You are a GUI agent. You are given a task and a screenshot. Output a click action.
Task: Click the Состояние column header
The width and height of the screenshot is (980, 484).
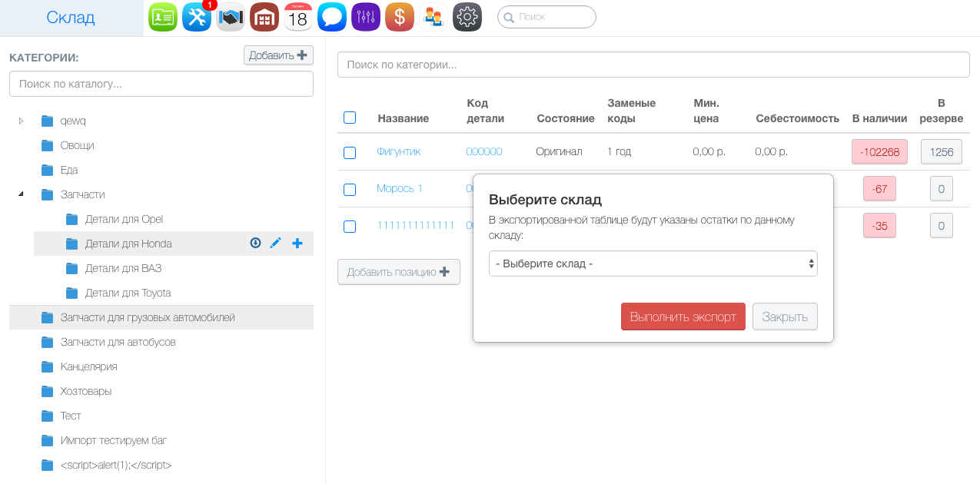pos(566,118)
